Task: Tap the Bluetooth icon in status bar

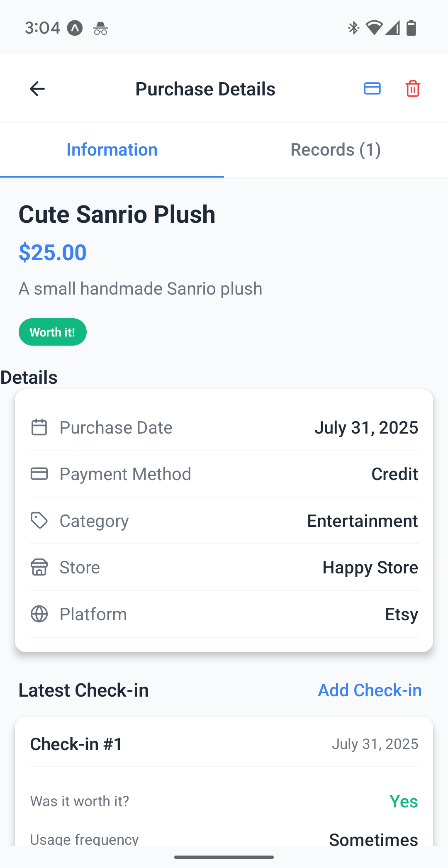Action: 353,28
